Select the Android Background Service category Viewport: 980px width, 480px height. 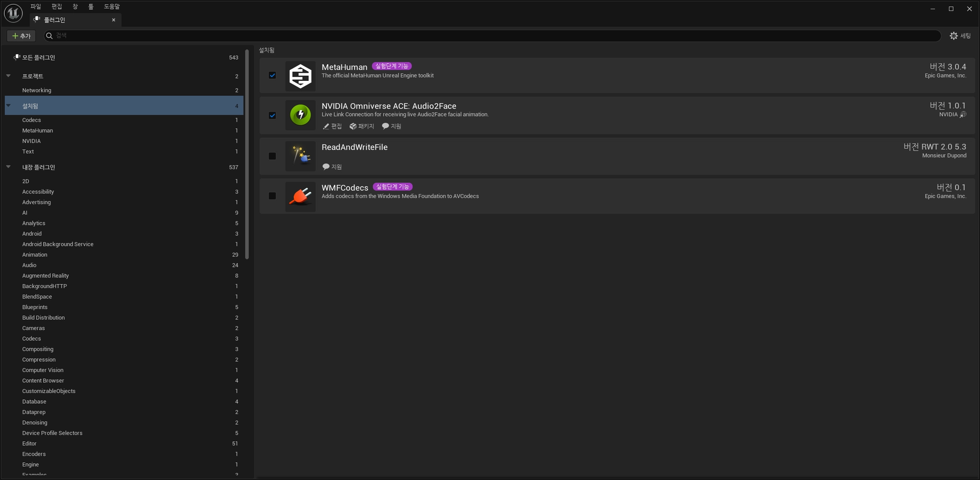pyautogui.click(x=124, y=245)
